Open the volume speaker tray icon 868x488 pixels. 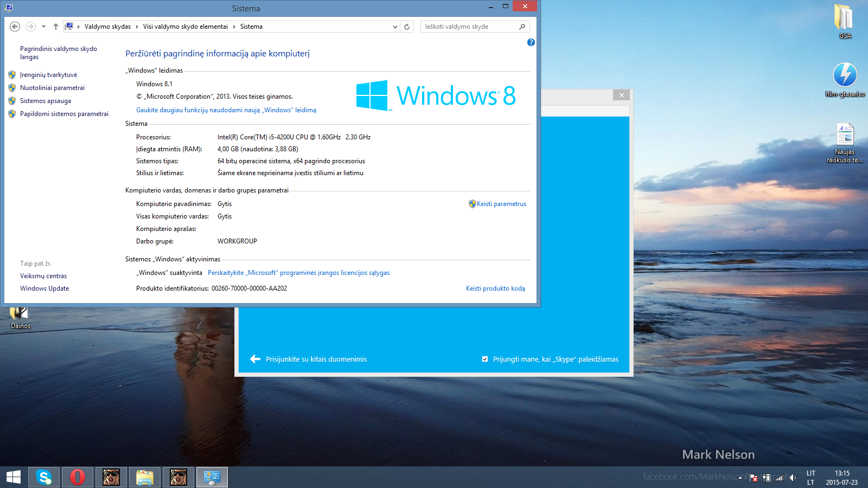click(793, 478)
